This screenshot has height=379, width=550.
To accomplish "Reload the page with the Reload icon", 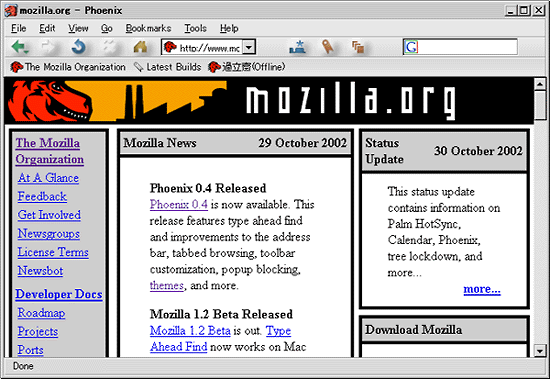I will (x=78, y=47).
